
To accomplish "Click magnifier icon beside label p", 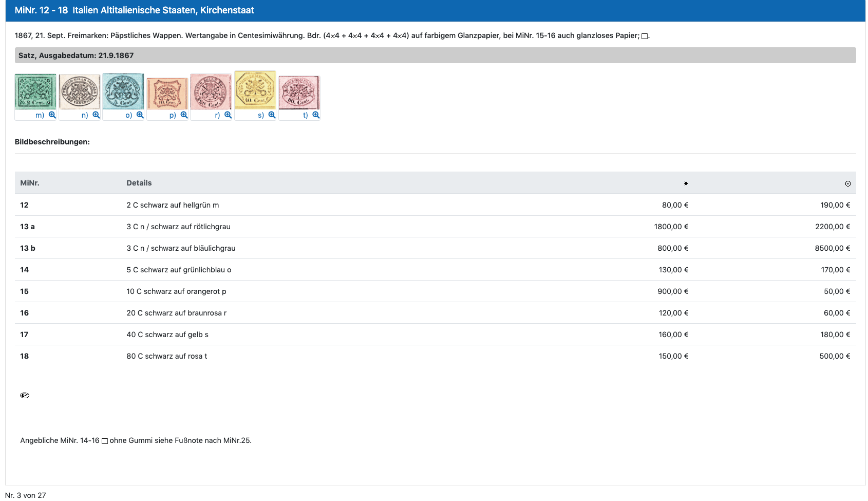I will 184,115.
